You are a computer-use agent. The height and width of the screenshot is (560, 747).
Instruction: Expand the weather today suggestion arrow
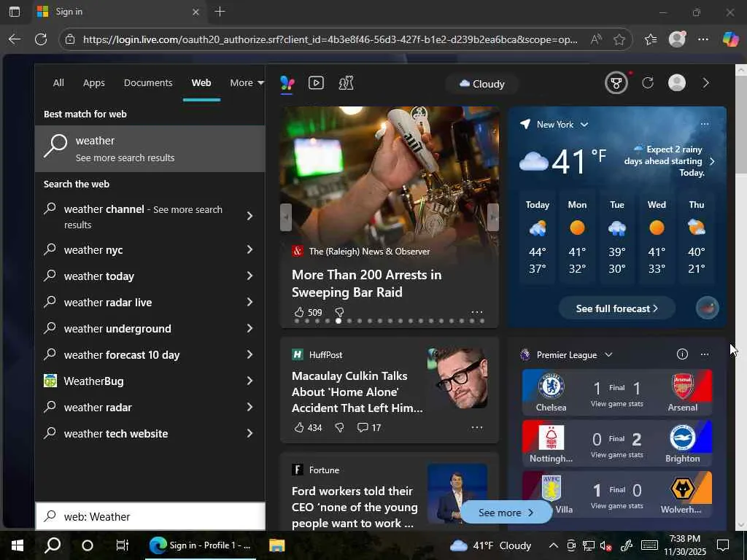click(x=249, y=276)
